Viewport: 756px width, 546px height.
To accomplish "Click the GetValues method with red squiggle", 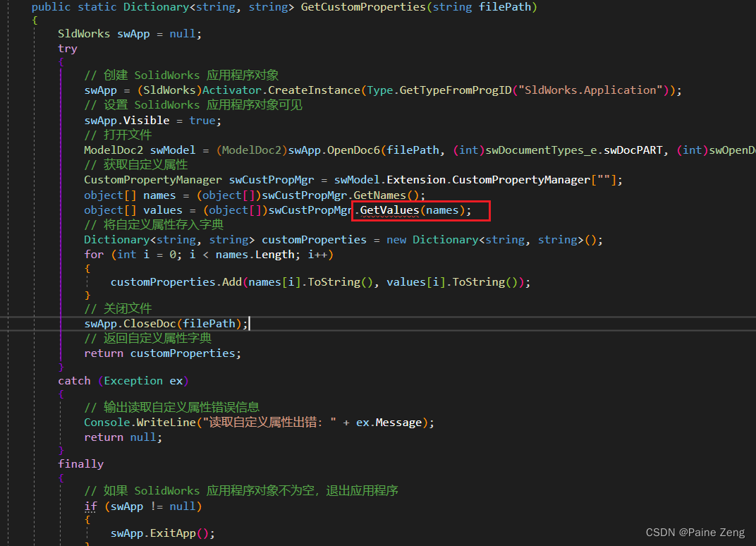I will [389, 210].
